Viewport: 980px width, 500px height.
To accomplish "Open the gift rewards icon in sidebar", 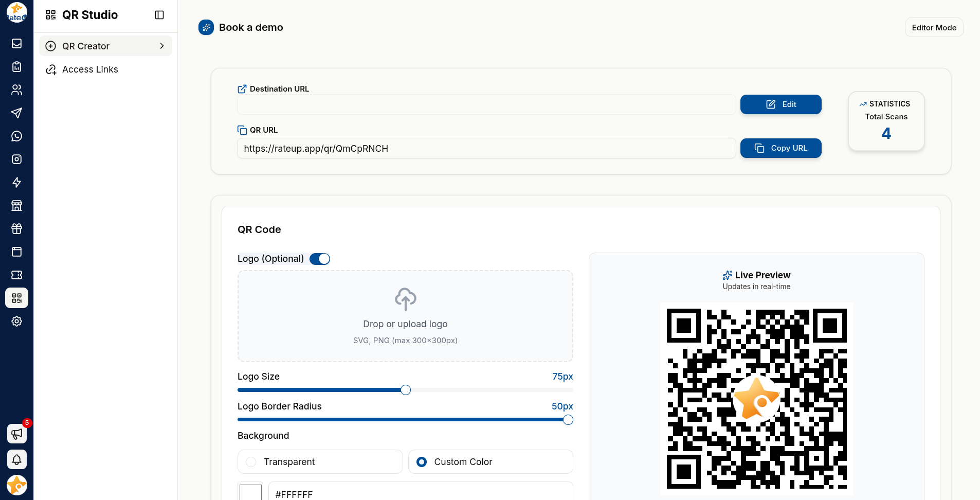I will point(16,229).
